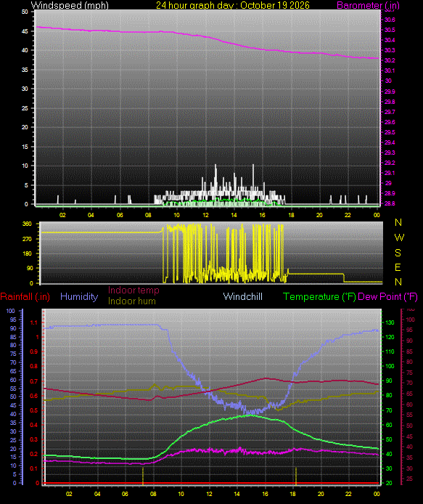Click the topmost N compass label
Image resolution: width=423 pixels, height=504 pixels.
[x=398, y=222]
